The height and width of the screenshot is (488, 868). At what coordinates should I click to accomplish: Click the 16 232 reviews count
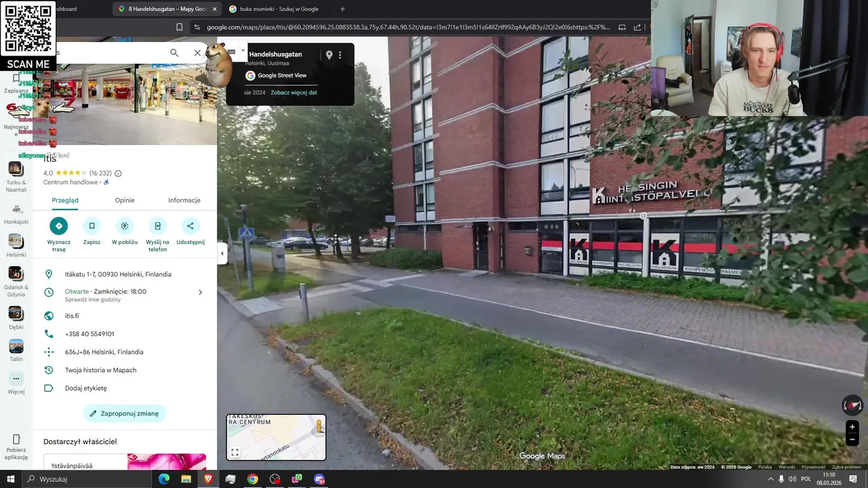tap(100, 174)
